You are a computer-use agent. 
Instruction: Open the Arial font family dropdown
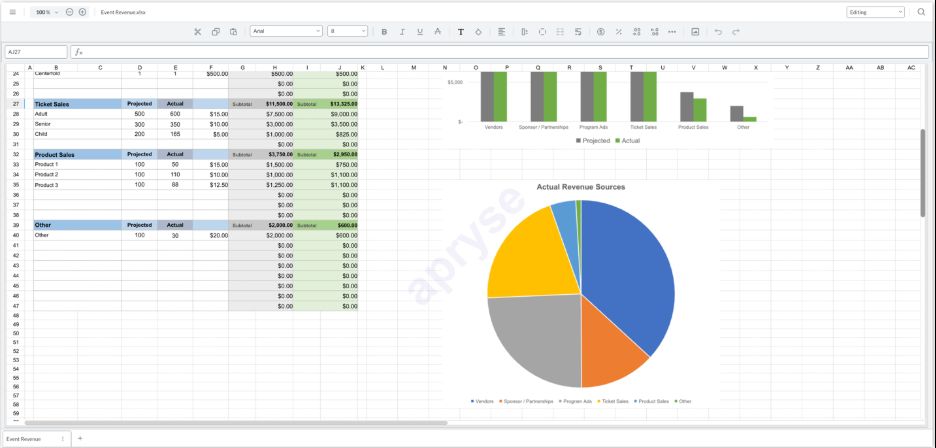tap(287, 31)
